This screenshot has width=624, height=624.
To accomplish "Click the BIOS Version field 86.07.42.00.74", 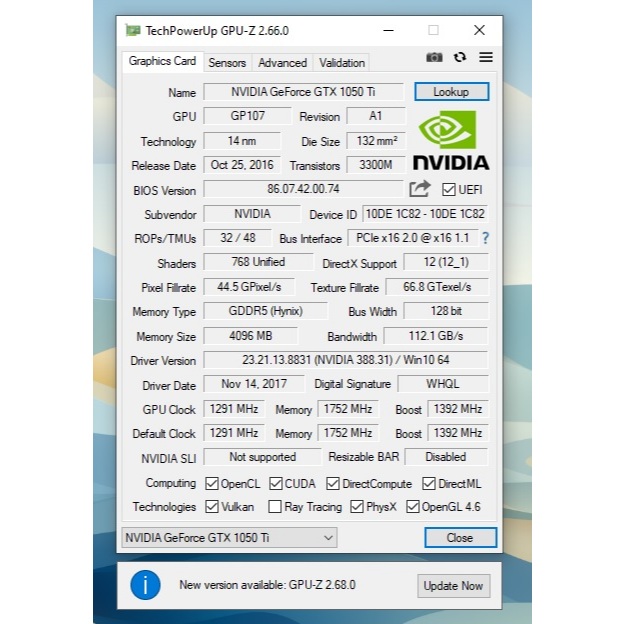I will pos(303,189).
